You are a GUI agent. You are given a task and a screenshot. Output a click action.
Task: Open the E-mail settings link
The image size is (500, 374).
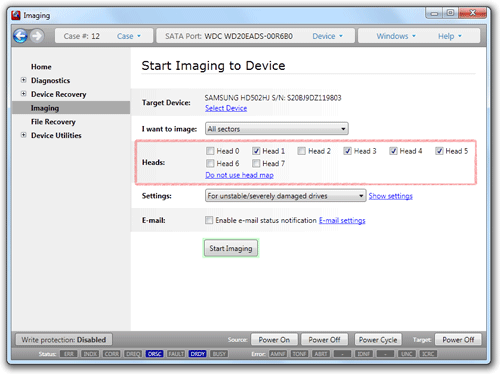pyautogui.click(x=342, y=220)
